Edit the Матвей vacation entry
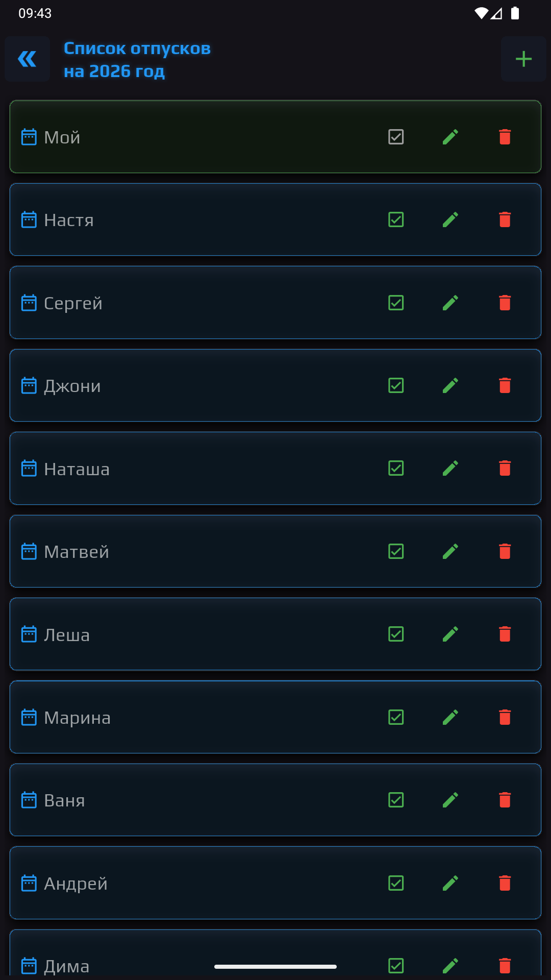 coord(450,551)
